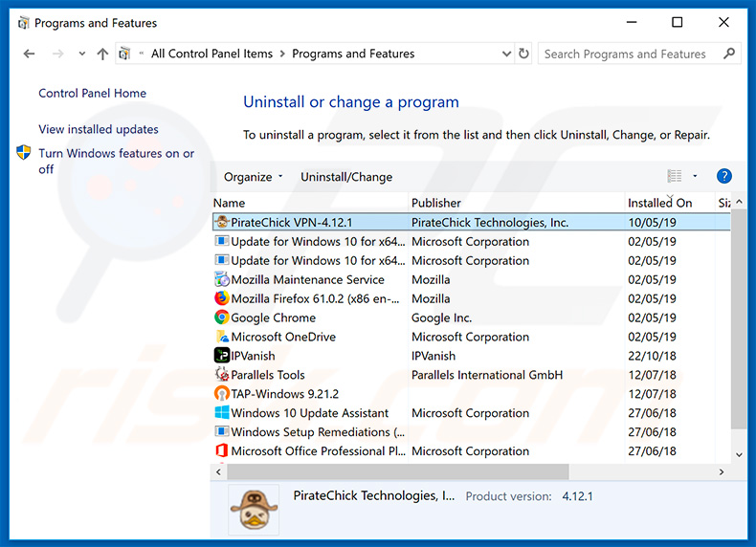The height and width of the screenshot is (547, 756).
Task: Go up one level with up arrow
Action: tap(102, 54)
